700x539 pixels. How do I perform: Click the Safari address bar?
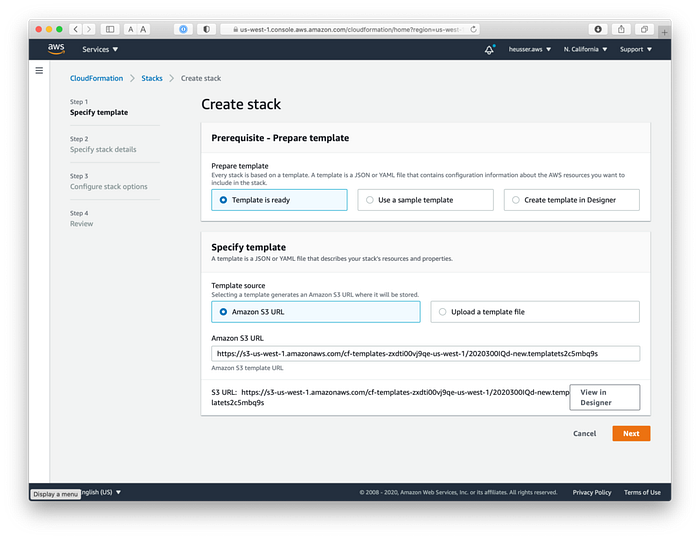tap(350, 29)
